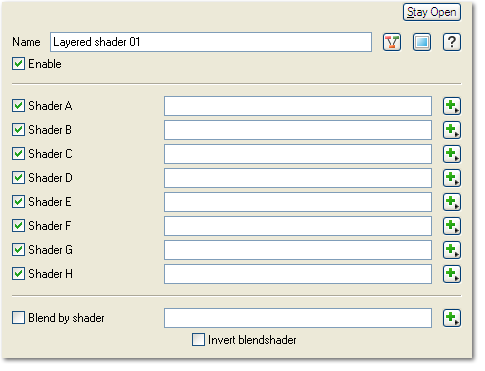Click the Blend by shader input field
Viewport: 485px width, 371px height.
point(298,318)
